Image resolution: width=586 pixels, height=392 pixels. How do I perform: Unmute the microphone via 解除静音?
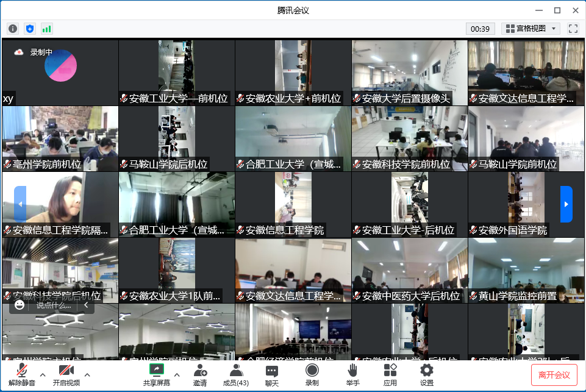(x=22, y=375)
